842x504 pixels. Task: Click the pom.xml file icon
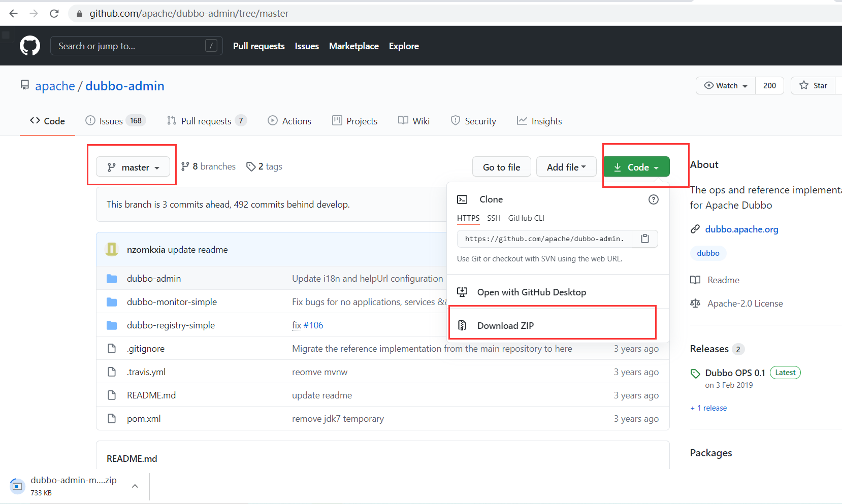(x=112, y=419)
